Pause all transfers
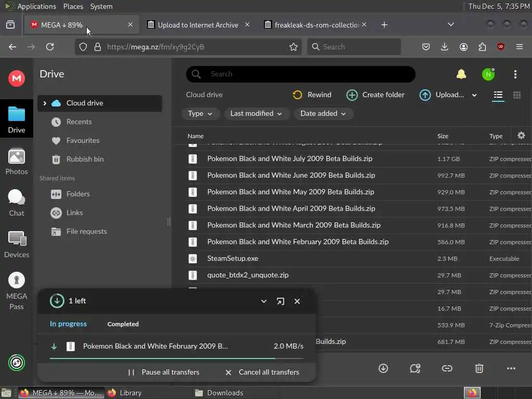Viewport: 532px width, 399px height. (164, 372)
